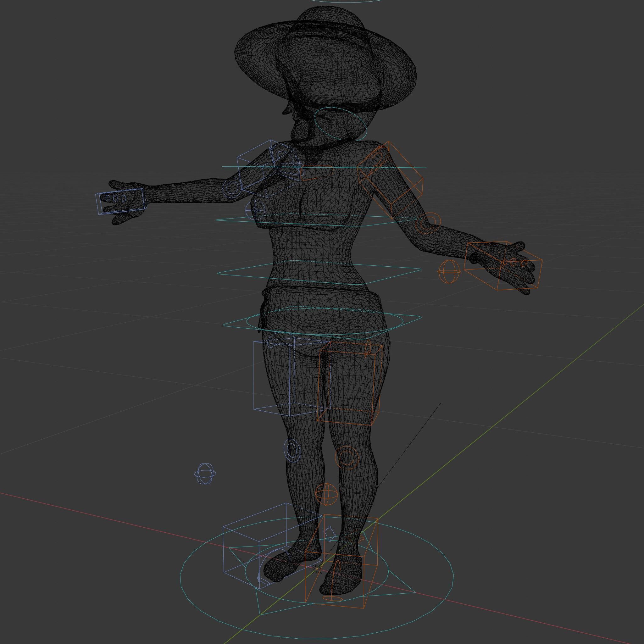Pick the isolated blue pole sphere
This screenshot has width=644, height=644.
[x=205, y=474]
